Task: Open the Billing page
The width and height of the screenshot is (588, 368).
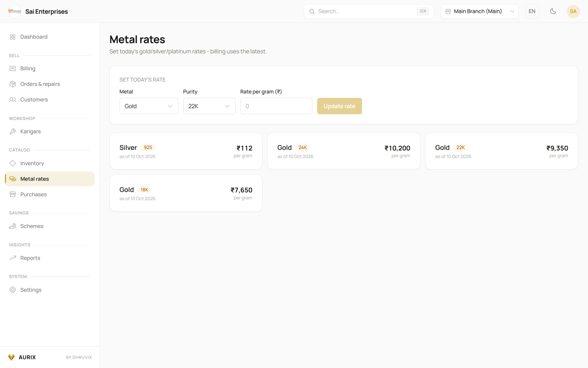Action: click(x=50, y=69)
